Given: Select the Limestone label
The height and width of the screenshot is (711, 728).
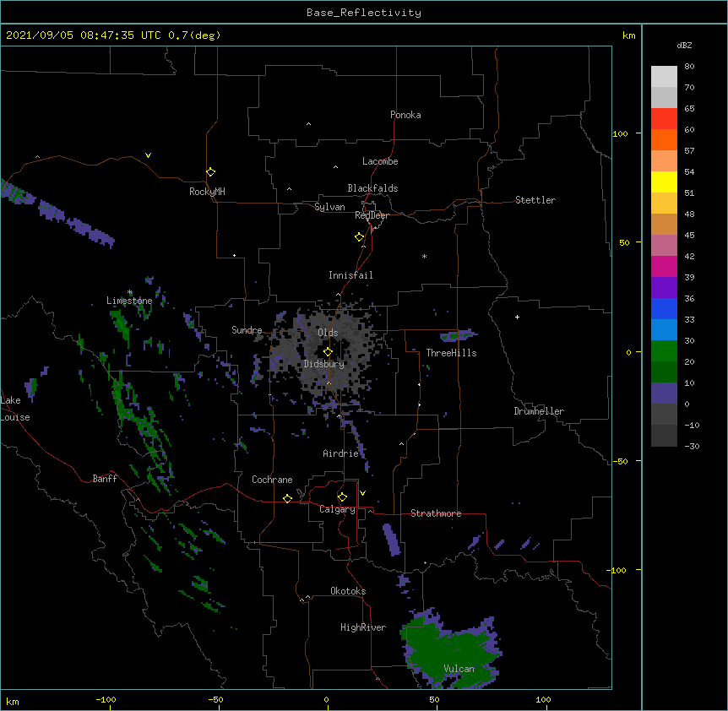Looking at the screenshot, I should [129, 301].
